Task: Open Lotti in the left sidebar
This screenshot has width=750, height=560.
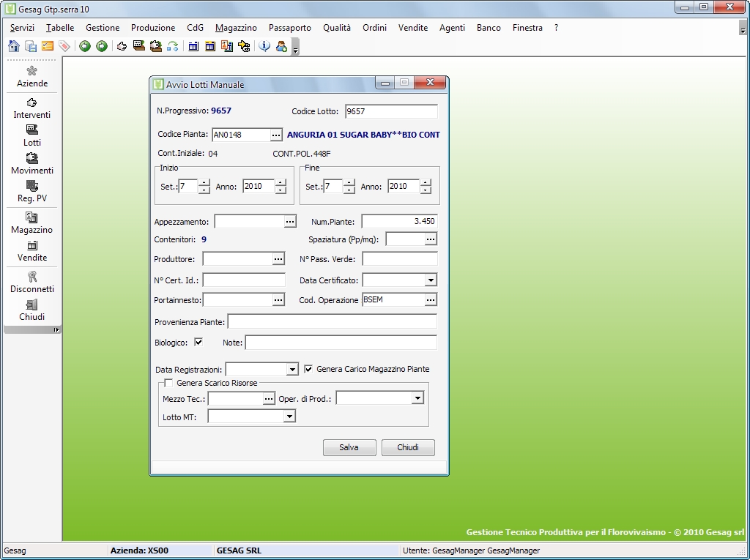Action: point(32,136)
